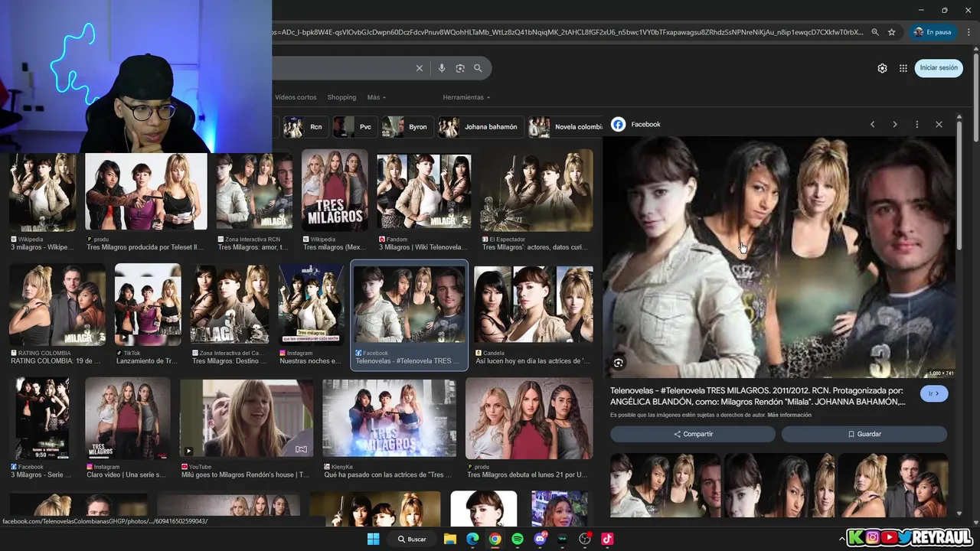
Task: Close the image preview panel
Action: pos(939,124)
